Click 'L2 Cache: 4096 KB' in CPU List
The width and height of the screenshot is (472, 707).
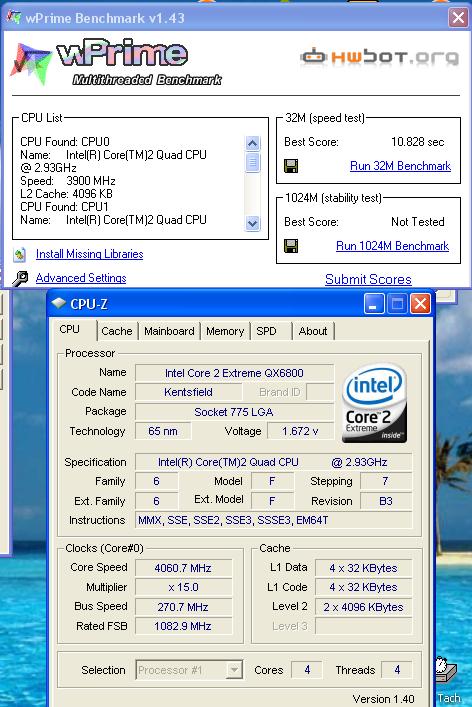[66, 194]
